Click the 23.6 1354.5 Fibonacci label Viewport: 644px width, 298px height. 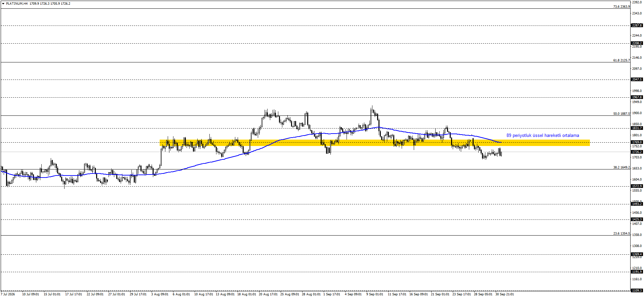pos(621,234)
